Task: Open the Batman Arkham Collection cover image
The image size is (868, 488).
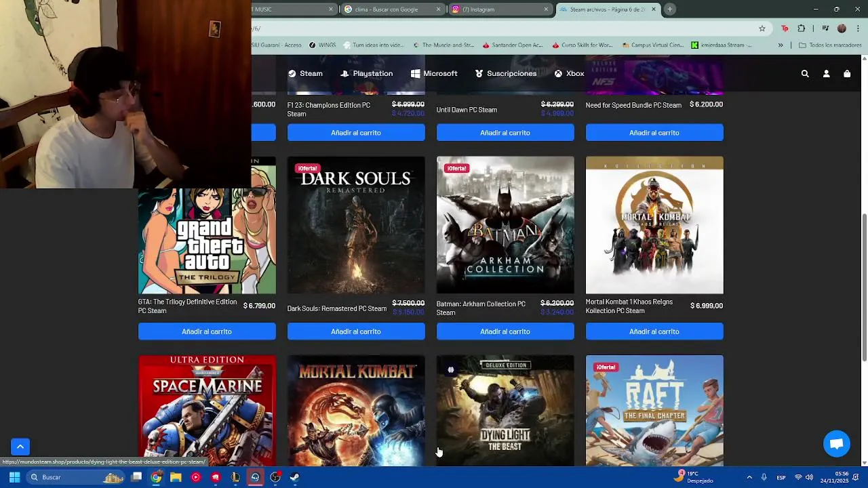Action: (x=505, y=225)
